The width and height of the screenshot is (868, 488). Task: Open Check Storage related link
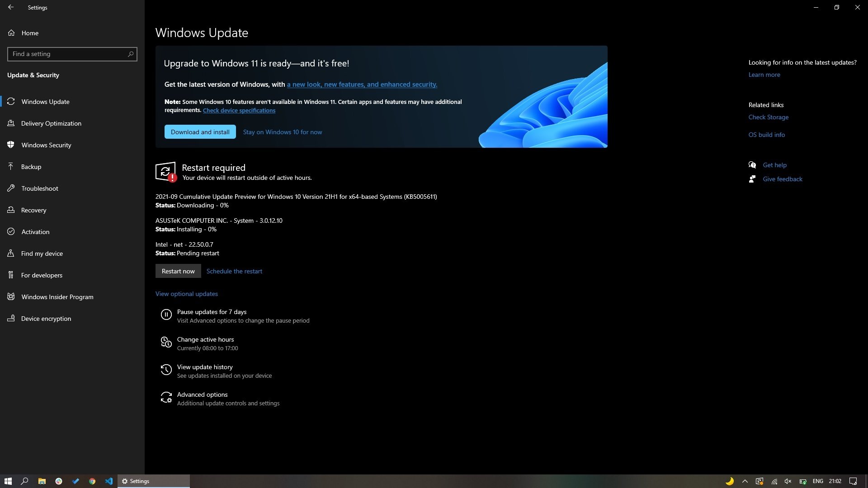click(768, 117)
